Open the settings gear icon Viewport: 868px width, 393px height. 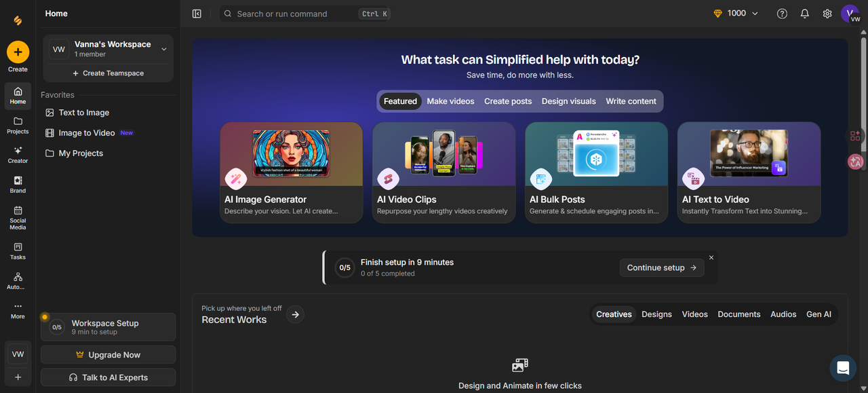[x=827, y=14]
